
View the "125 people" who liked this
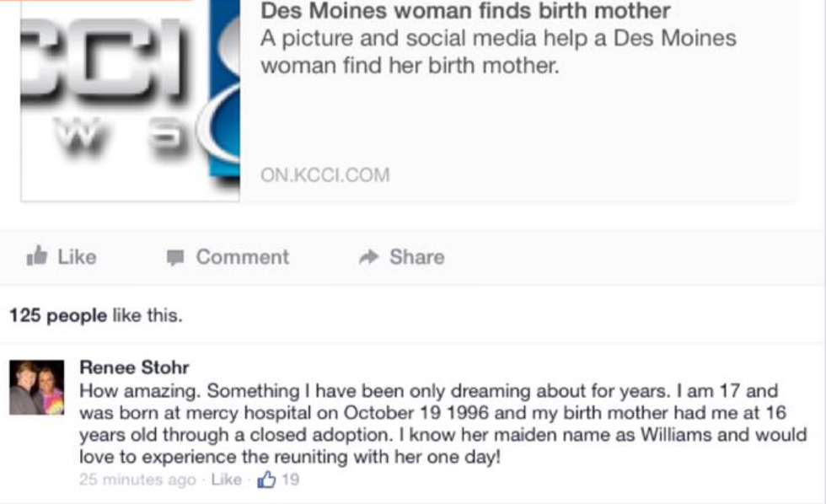click(x=57, y=316)
